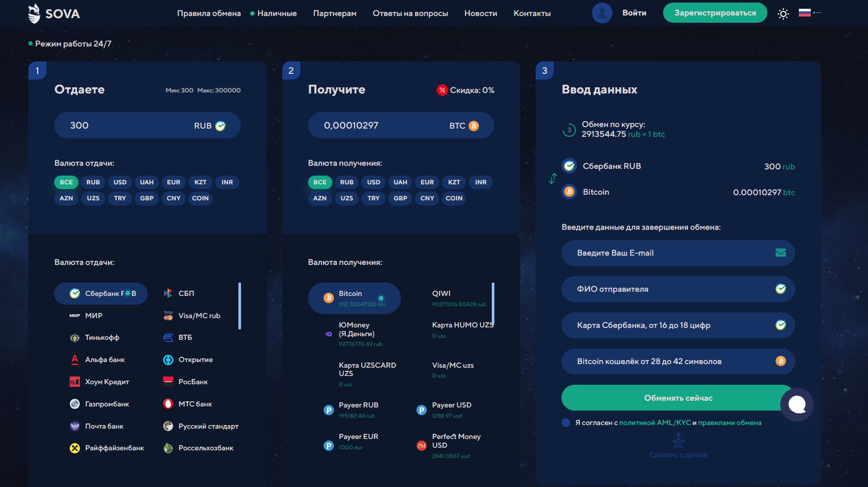Filter receive currencies by COIN
Screen dimensions: 868x487
click(x=454, y=198)
